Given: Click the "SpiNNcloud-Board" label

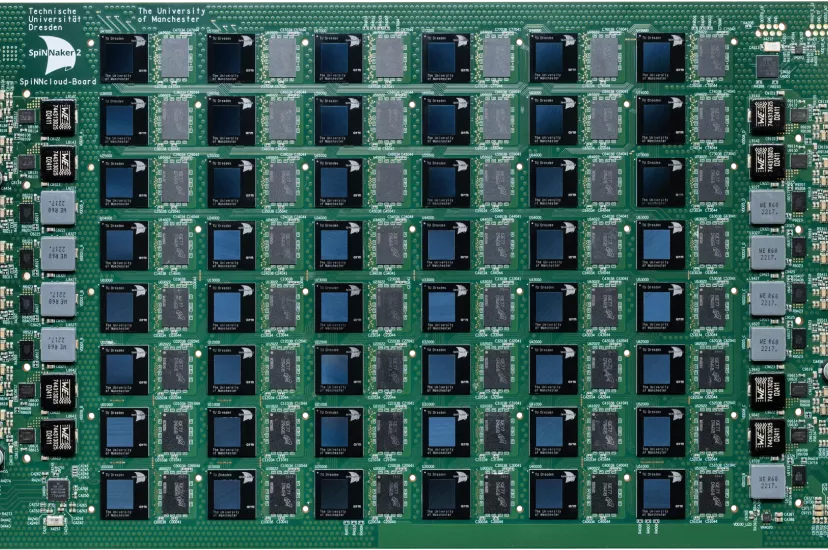Looking at the screenshot, I should tap(58, 82).
